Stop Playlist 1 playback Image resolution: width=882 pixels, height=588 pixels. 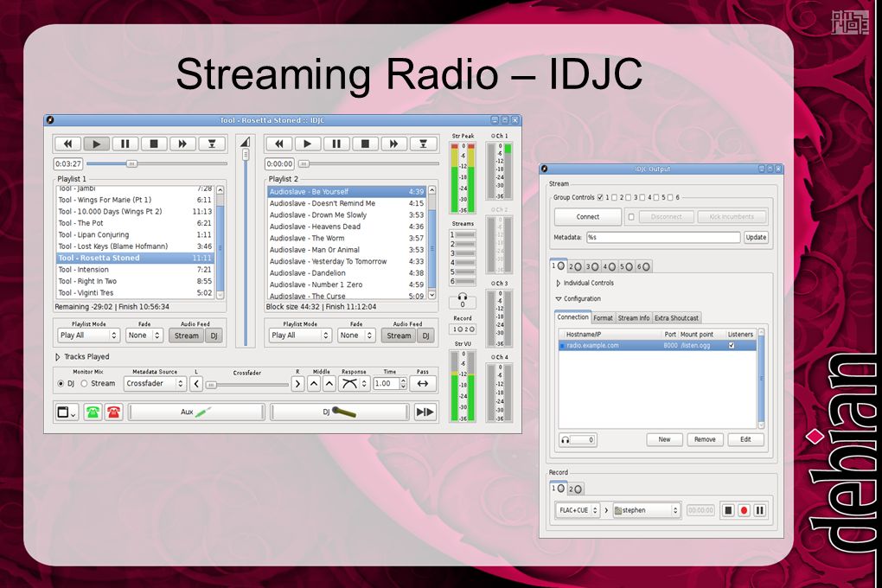[x=154, y=144]
